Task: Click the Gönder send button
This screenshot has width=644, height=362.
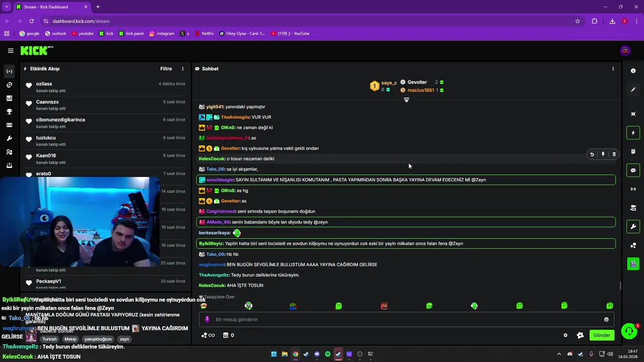Action: point(602,335)
